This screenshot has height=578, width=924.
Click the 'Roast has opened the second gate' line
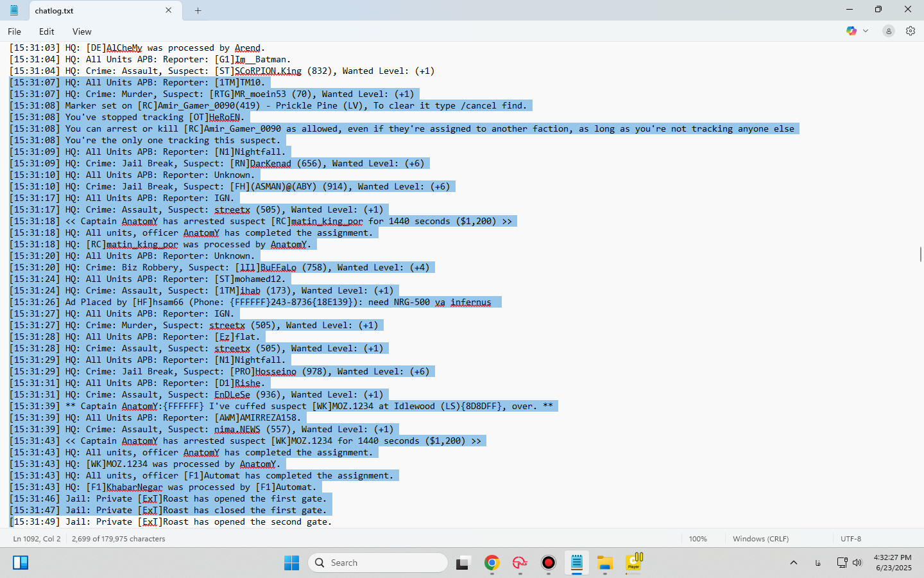click(x=171, y=522)
